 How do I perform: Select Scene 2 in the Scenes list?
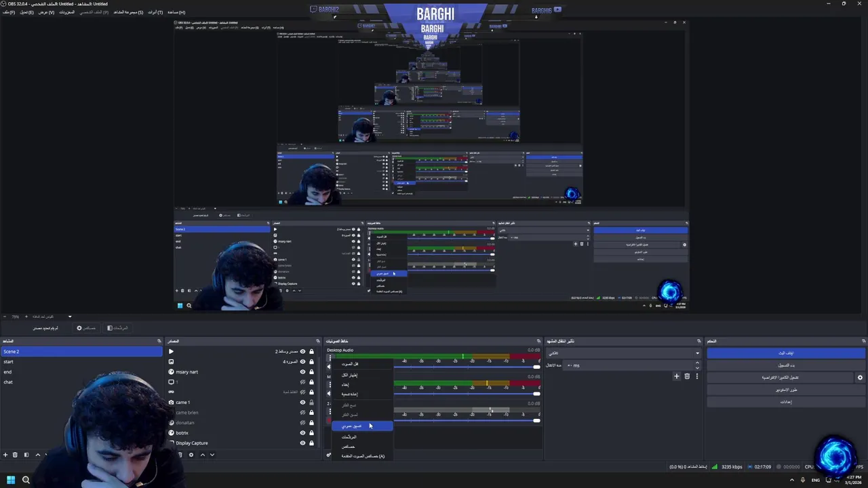[81, 352]
